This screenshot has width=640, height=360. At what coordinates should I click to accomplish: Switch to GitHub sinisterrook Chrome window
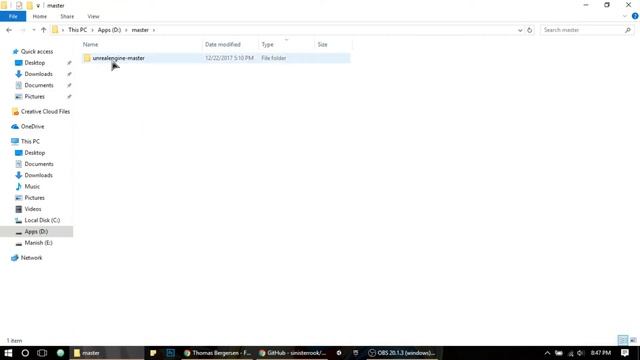coord(293,353)
